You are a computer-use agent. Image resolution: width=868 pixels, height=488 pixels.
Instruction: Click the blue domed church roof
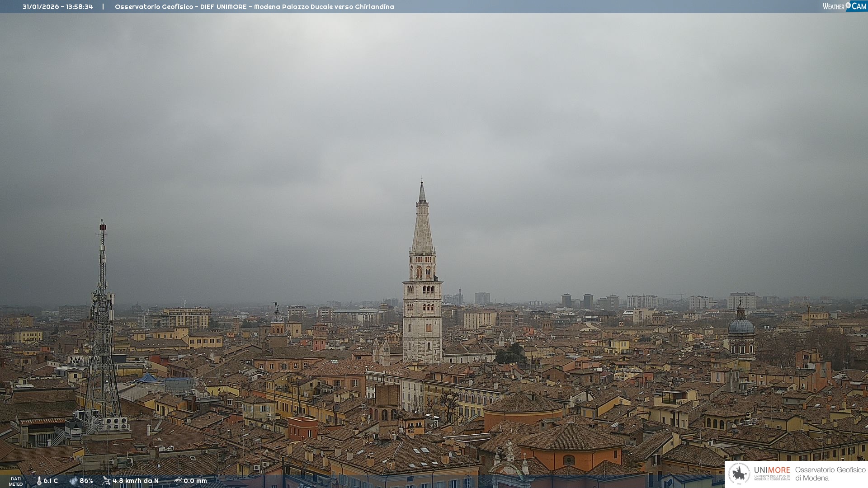[741, 326]
